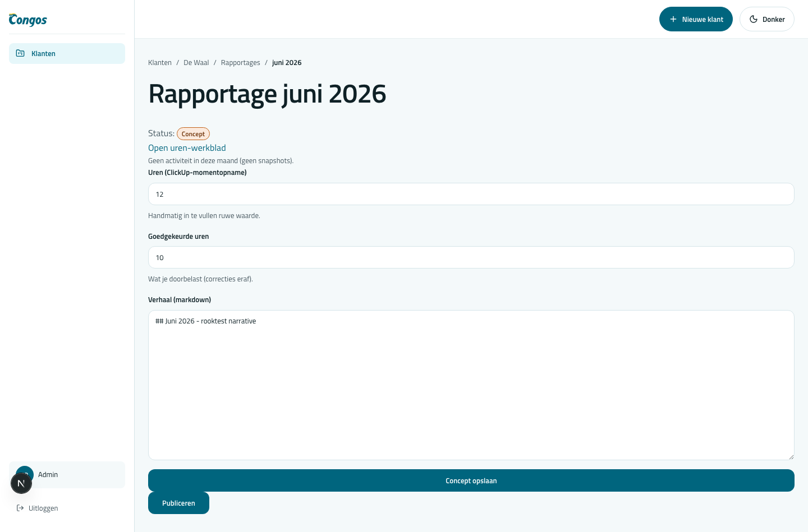
Task: Click the Rapportage juni 2026 heading
Action: pos(267,94)
